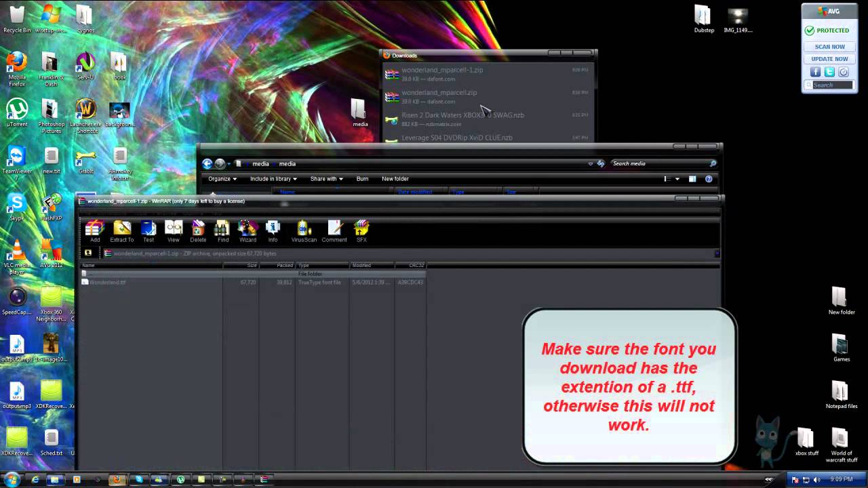This screenshot has width=868, height=488.
Task: Click the refresh button in Explorer address bar
Action: (x=601, y=163)
